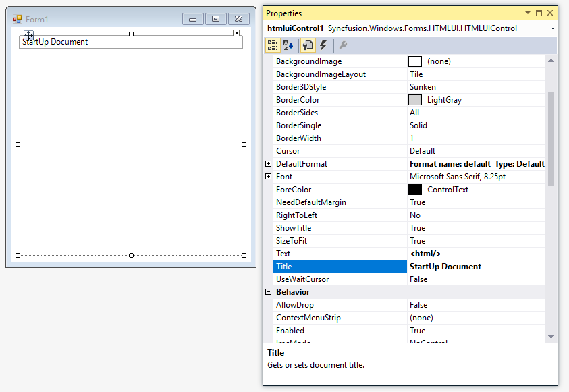Expand the Font property node
The image size is (569, 392).
269,176
